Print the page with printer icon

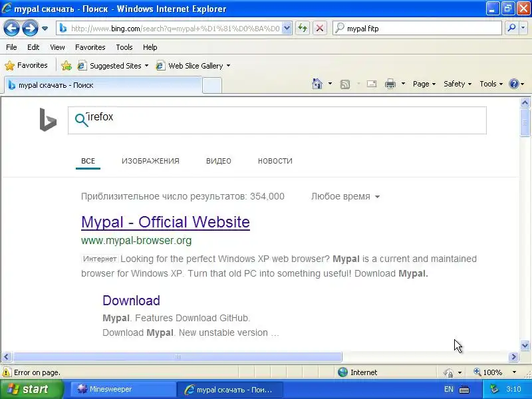tap(390, 84)
